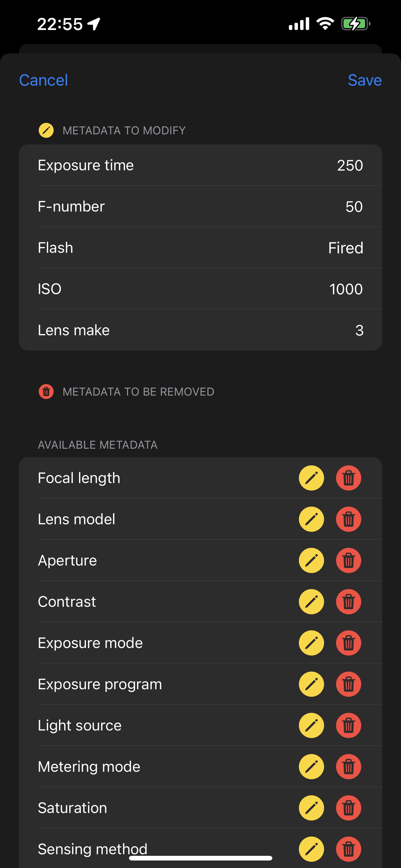The height and width of the screenshot is (868, 401).
Task: Tap the ISO 1000 row
Action: pos(200,289)
